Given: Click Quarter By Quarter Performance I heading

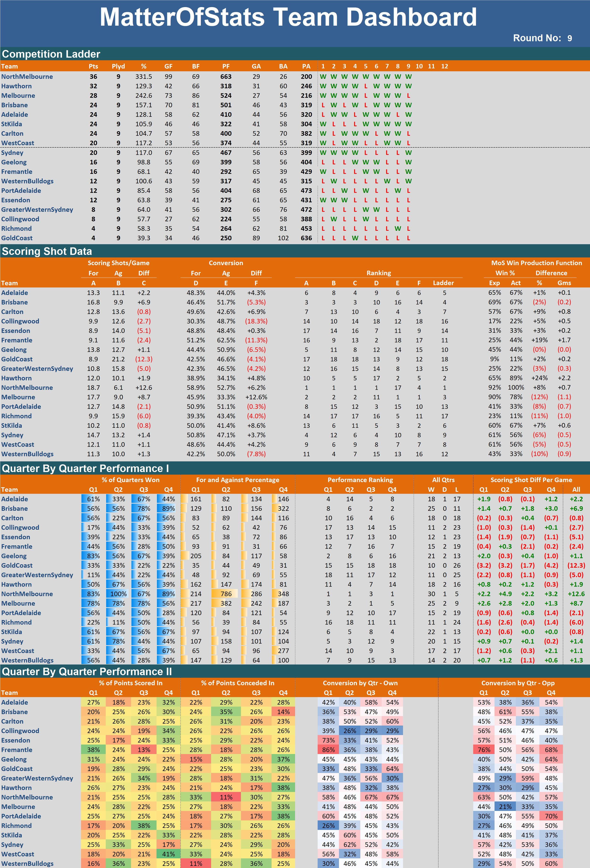Looking at the screenshot, I should [x=85, y=468].
